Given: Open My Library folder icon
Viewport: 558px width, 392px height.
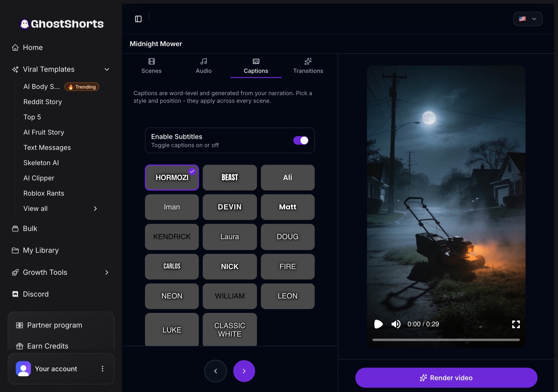Looking at the screenshot, I should 15,250.
